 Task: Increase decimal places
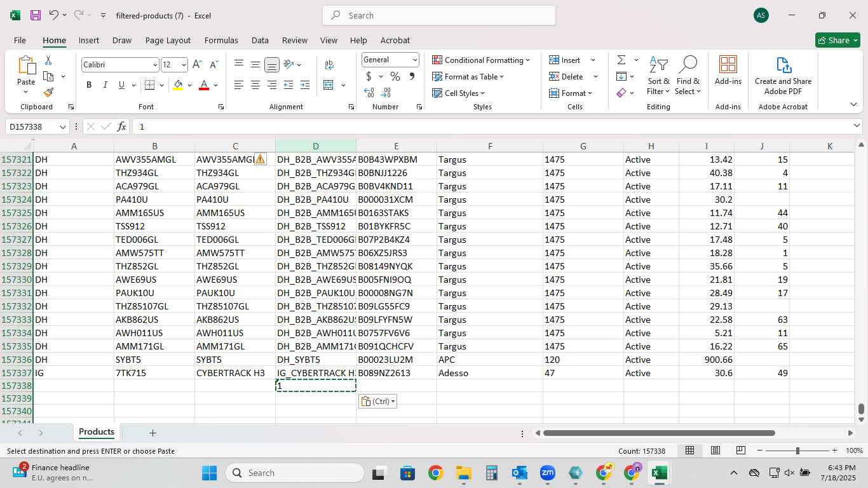pos(369,93)
